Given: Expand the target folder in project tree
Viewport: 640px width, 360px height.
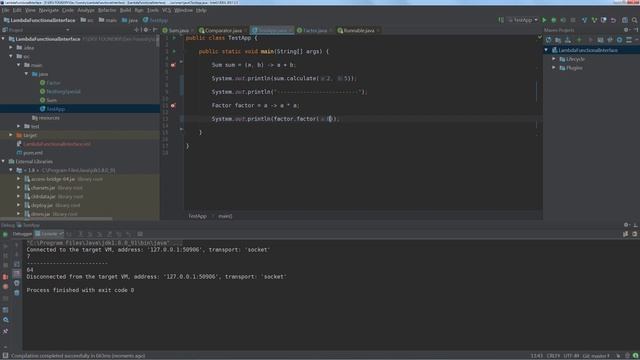Looking at the screenshot, I should 11,135.
